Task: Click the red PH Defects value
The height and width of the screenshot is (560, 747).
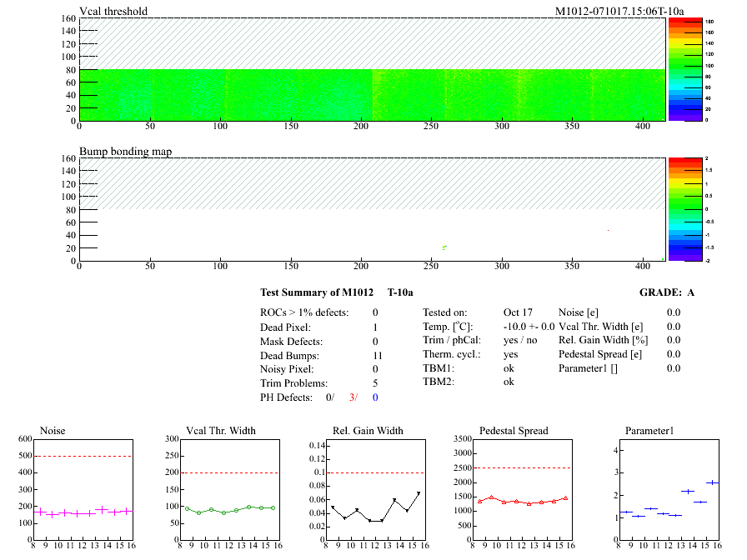Action: [353, 397]
